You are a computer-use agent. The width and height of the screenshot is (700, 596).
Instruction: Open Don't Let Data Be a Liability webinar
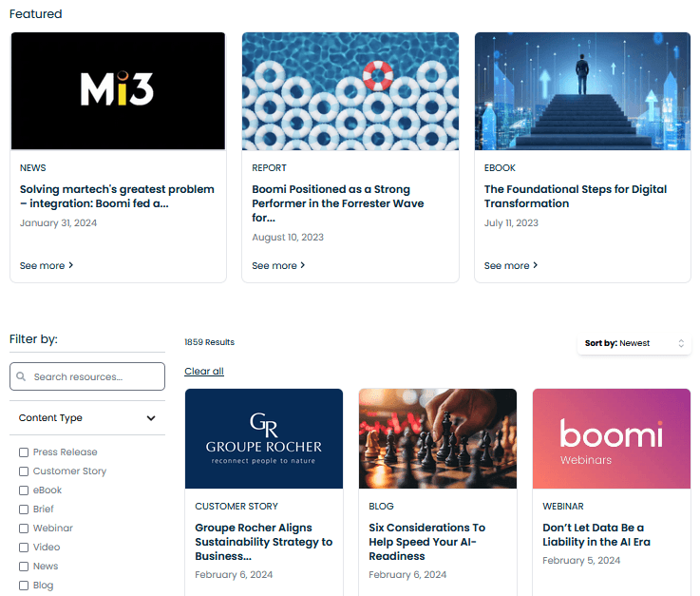[594, 534]
